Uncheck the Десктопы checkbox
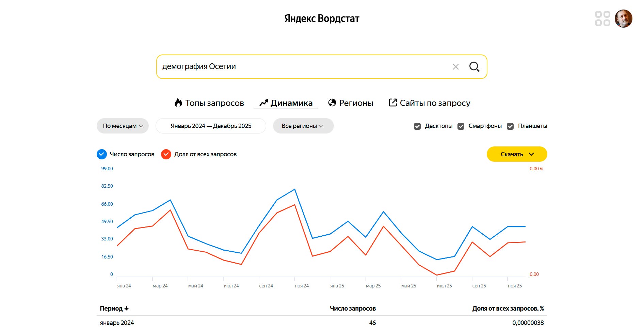644x330 pixels. click(417, 126)
